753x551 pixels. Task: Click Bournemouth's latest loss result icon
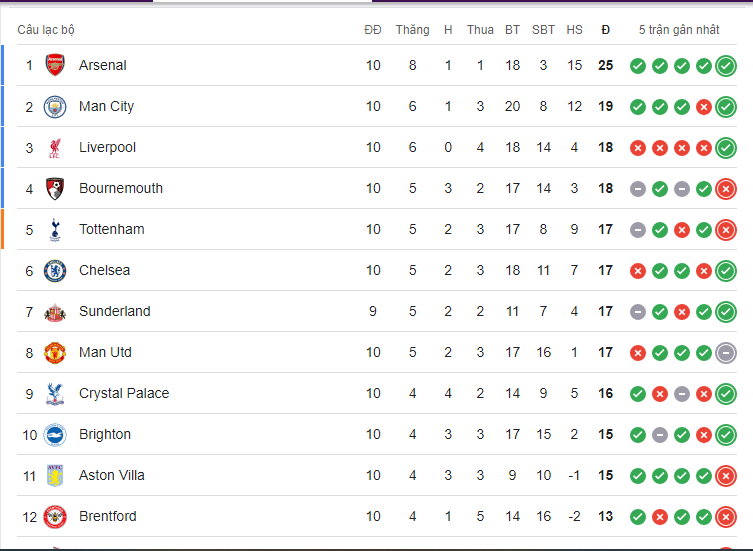(726, 189)
